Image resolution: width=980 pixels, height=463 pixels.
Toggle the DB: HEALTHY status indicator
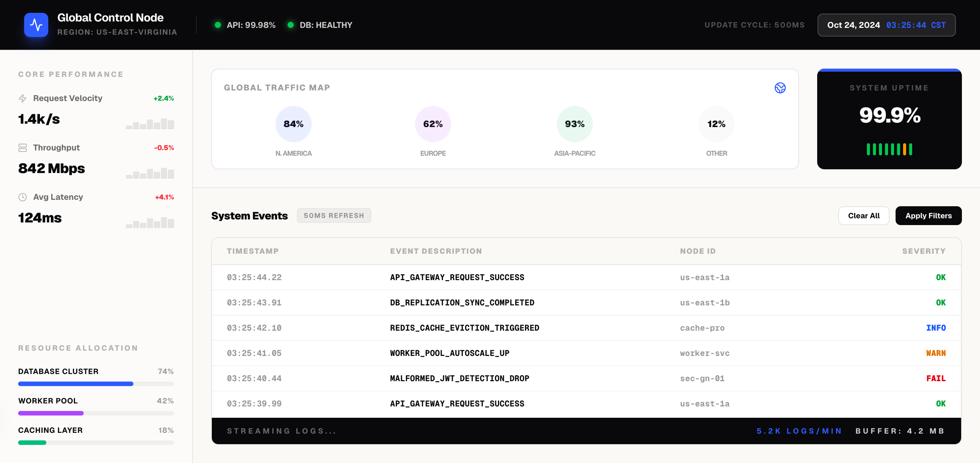pyautogui.click(x=291, y=25)
